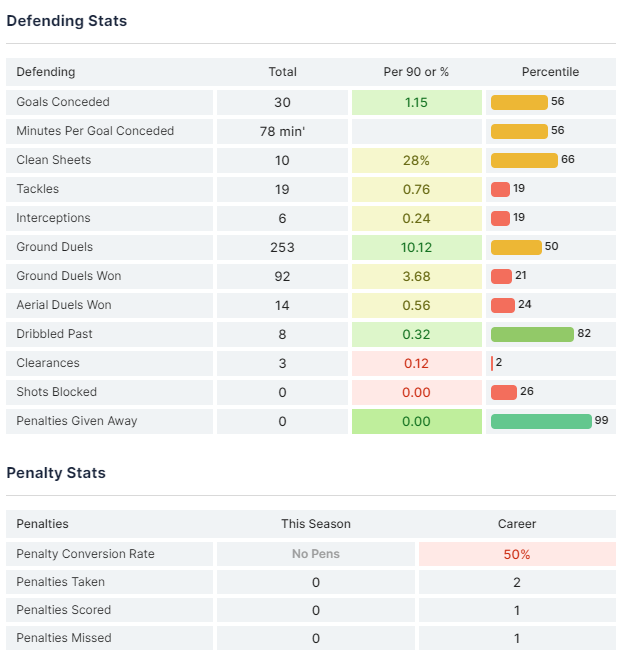
Task: Click the Clean Sheets percentile bar
Action: (x=524, y=160)
